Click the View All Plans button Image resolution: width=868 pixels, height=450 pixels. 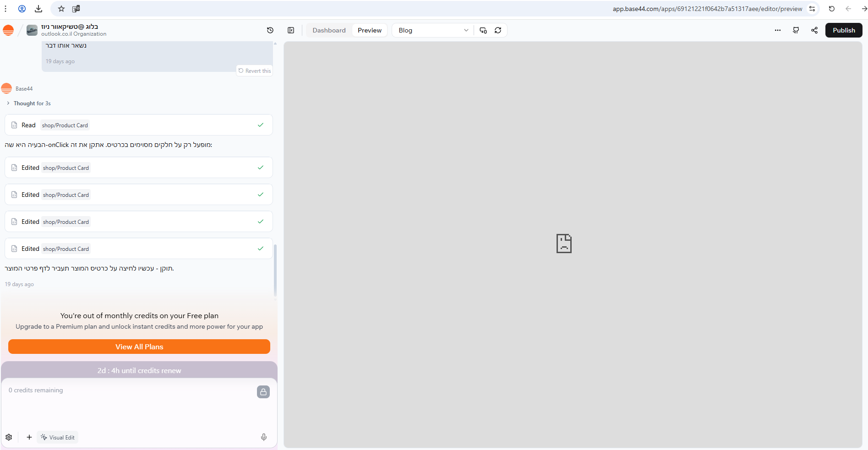(139, 347)
